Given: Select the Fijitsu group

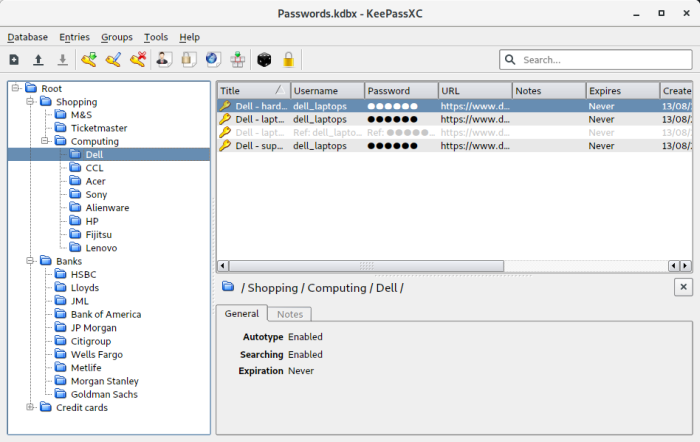Looking at the screenshot, I should (98, 234).
